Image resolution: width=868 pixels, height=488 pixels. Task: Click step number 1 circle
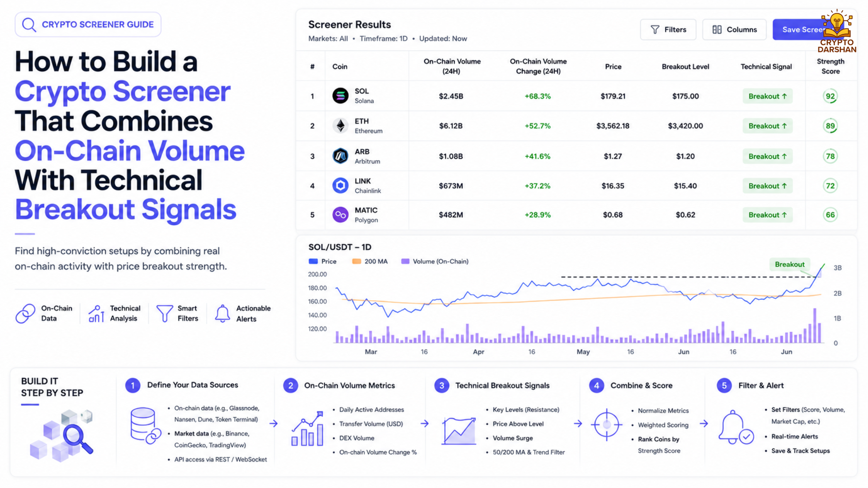tap(133, 386)
